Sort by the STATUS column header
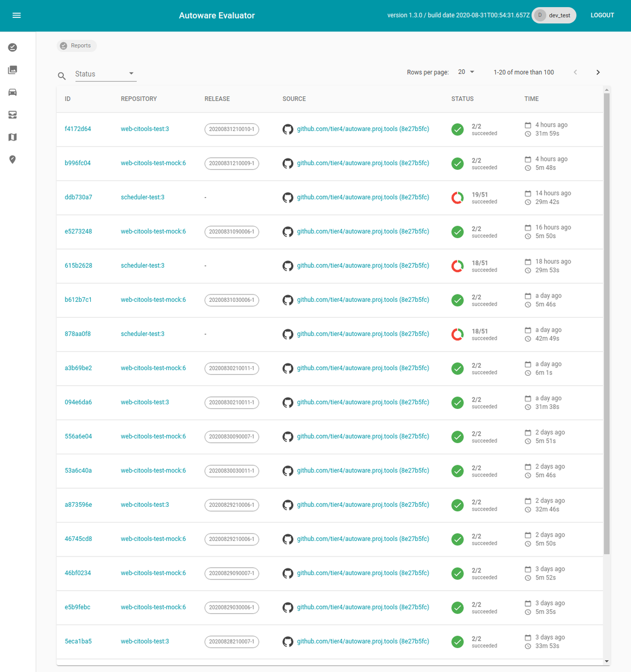This screenshot has width=631, height=672. tap(463, 99)
